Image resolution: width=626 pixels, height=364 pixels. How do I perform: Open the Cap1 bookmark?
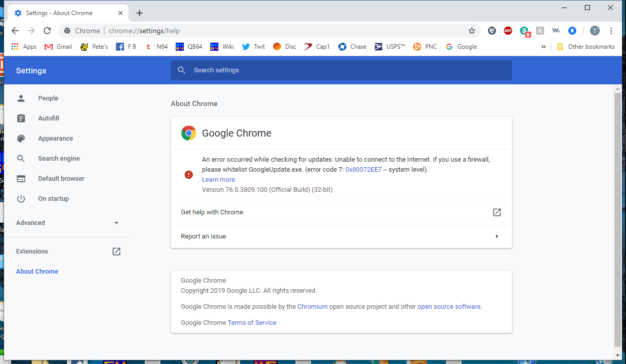click(x=317, y=47)
